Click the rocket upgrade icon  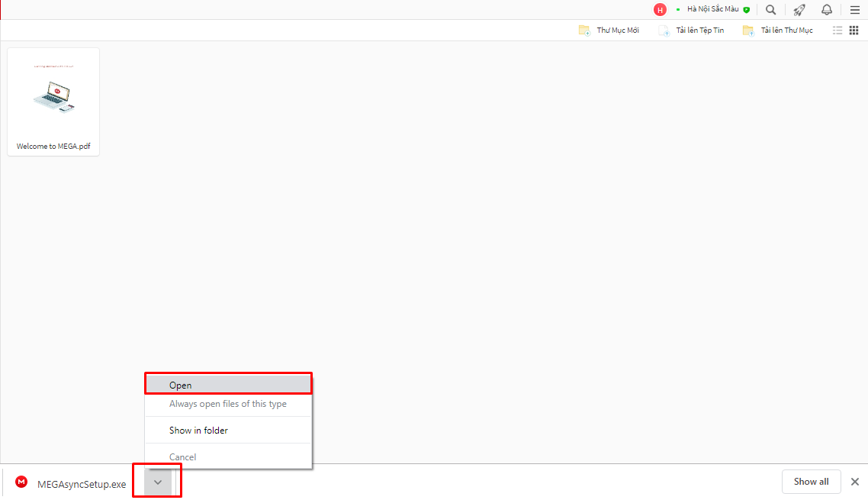click(x=799, y=10)
